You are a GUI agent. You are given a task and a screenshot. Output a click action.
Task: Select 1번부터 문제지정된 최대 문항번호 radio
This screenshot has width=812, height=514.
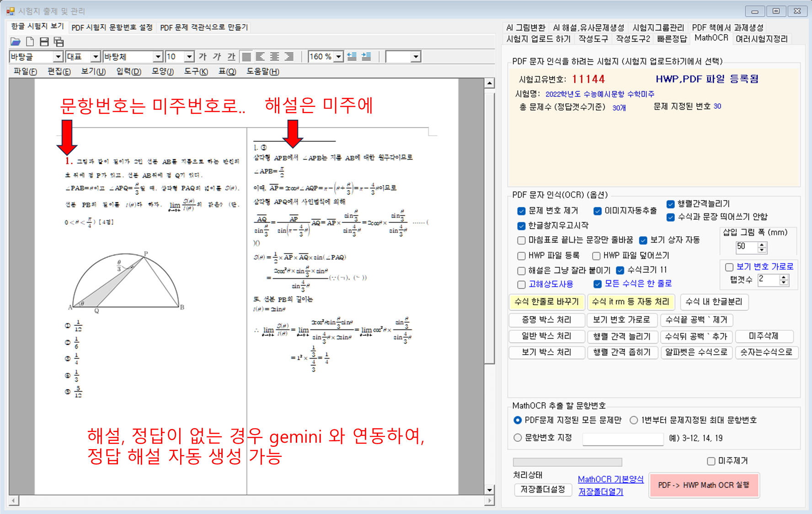(x=634, y=420)
